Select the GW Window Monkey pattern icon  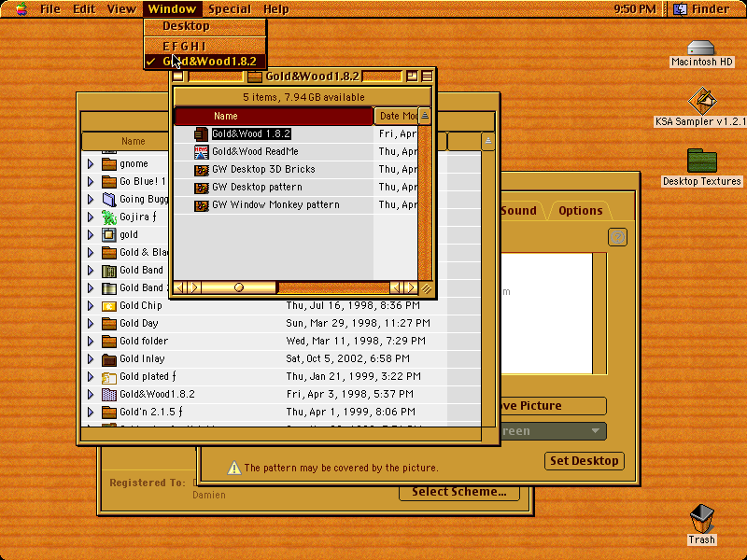(201, 205)
